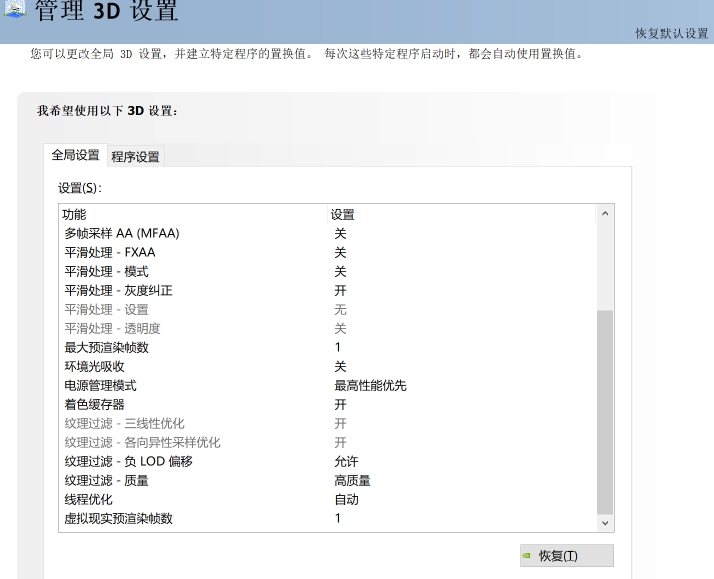Click the 恢复默认设置 link
This screenshot has height=579, width=714.
click(x=672, y=34)
